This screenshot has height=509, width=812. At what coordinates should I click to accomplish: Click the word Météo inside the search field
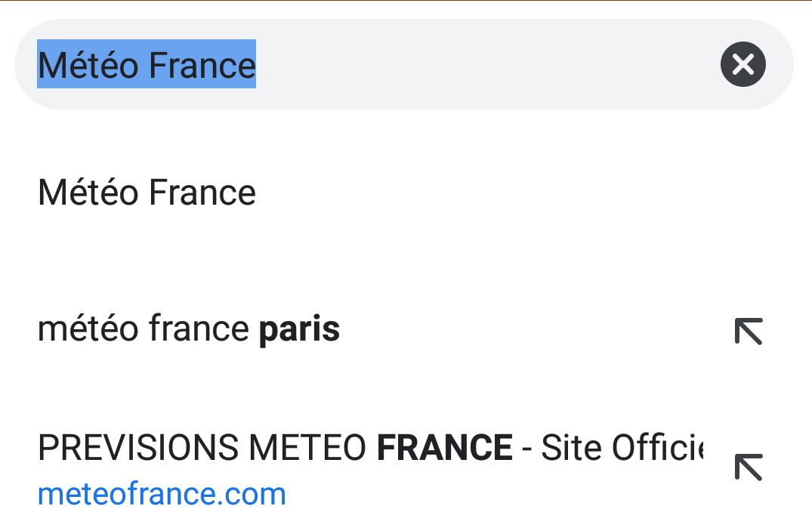point(88,65)
